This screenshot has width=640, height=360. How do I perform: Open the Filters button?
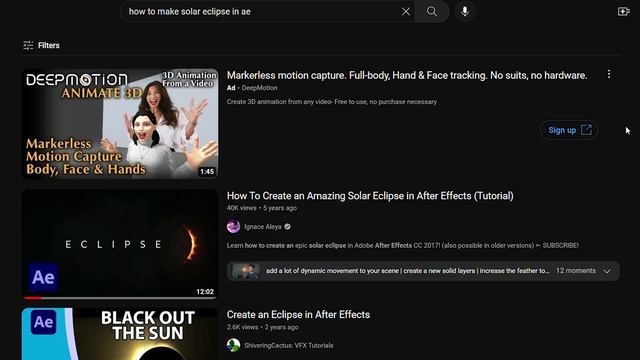[42, 45]
